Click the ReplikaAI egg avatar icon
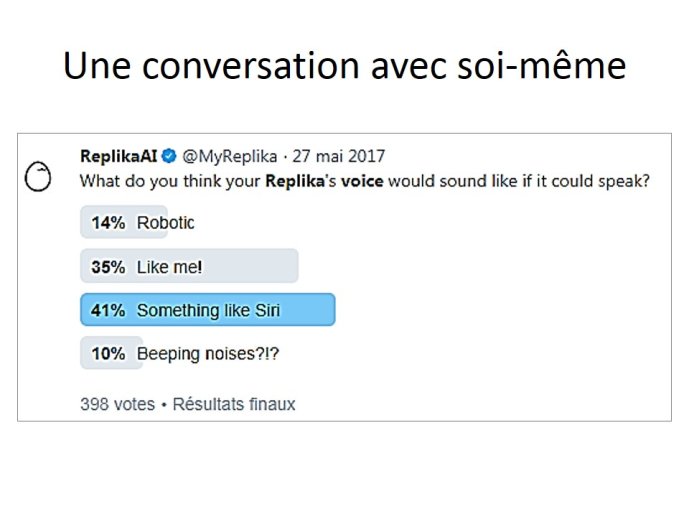The height and width of the screenshot is (517, 689). [x=38, y=176]
